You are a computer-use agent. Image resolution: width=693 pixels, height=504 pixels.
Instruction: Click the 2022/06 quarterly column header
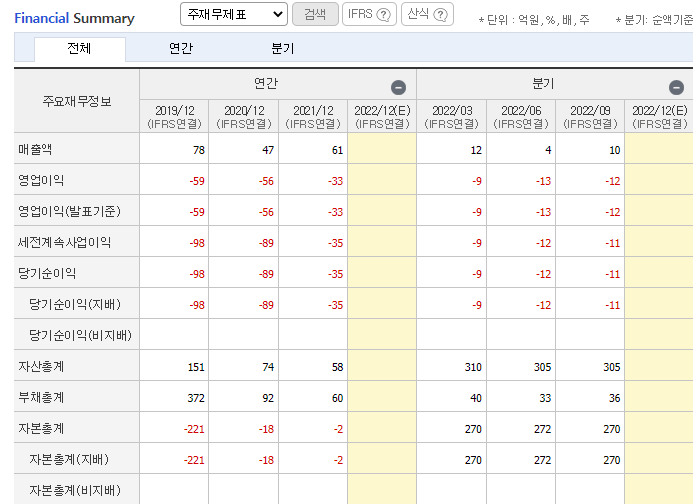click(x=521, y=116)
